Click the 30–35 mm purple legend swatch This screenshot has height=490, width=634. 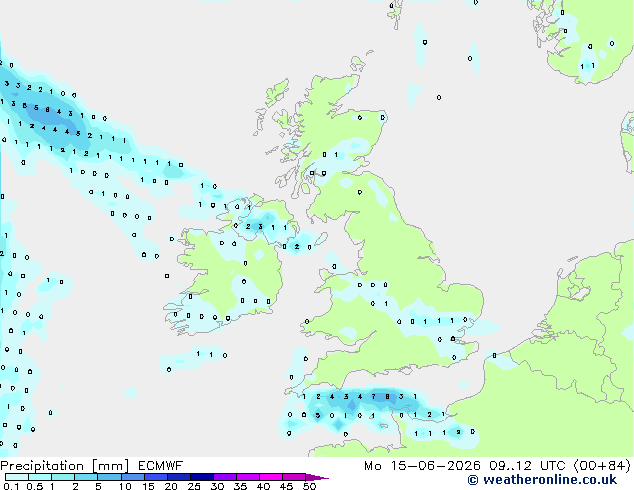(x=224, y=477)
